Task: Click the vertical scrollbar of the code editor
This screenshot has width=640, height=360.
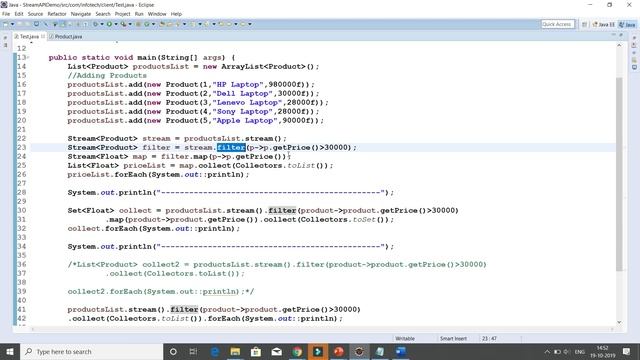Action: (x=619, y=173)
